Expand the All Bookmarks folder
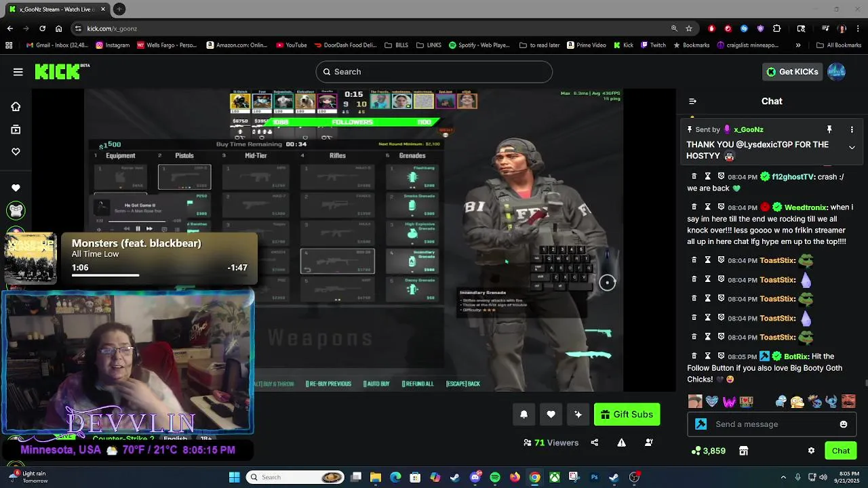868x488 pixels. coord(838,45)
